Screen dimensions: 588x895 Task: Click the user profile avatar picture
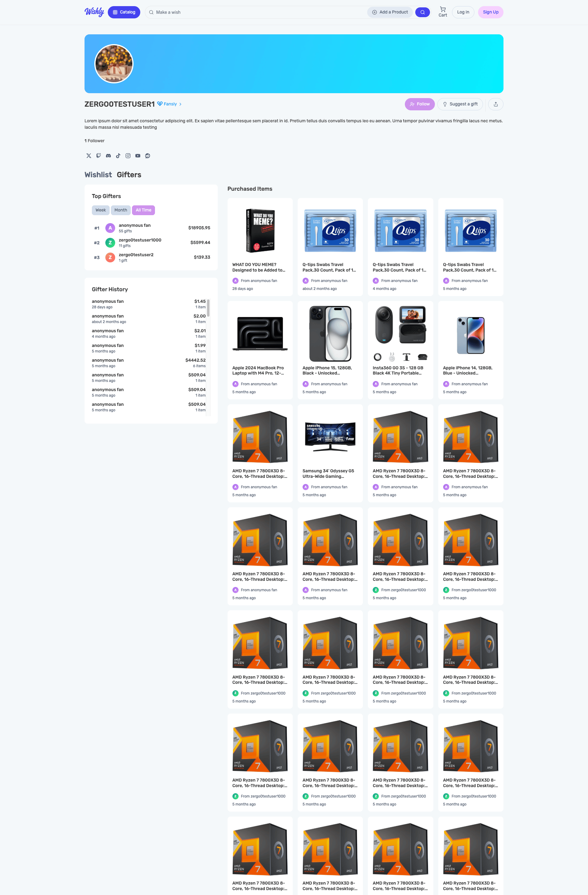[114, 63]
